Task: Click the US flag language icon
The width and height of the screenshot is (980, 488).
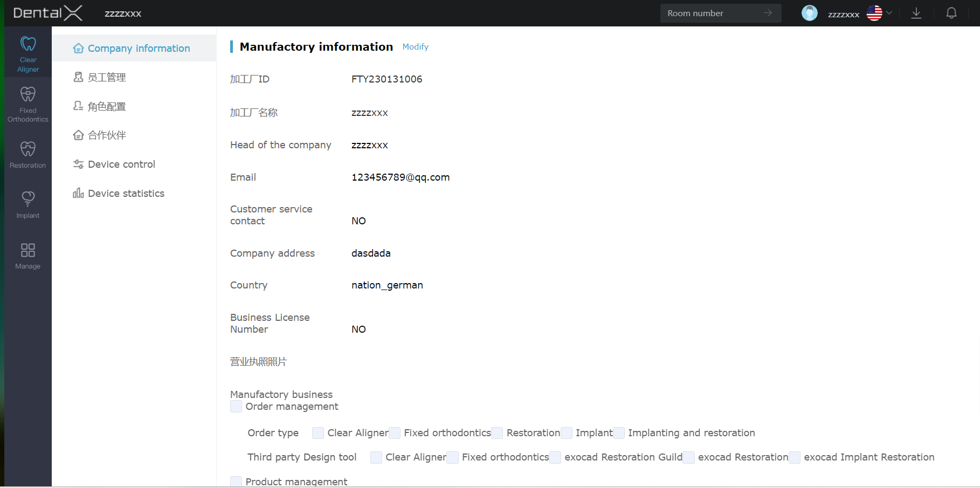Action: pyautogui.click(x=874, y=13)
